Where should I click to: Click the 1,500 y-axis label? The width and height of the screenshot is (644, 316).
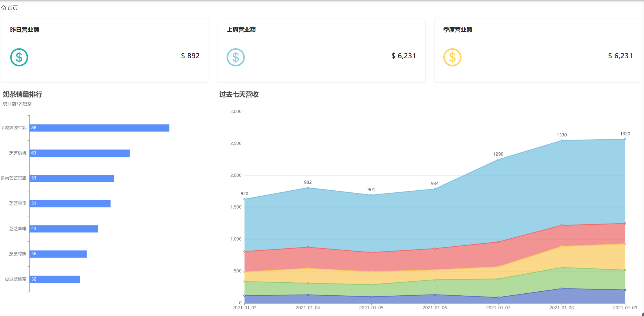(236, 207)
